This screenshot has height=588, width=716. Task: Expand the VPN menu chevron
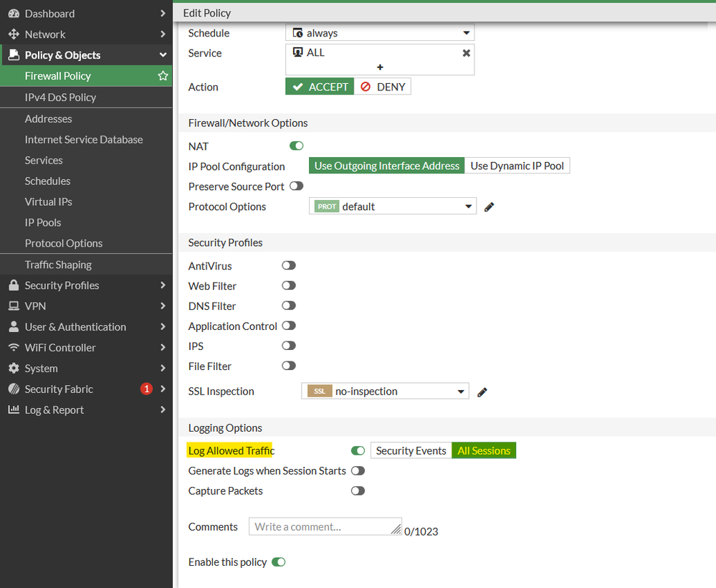pos(163,305)
